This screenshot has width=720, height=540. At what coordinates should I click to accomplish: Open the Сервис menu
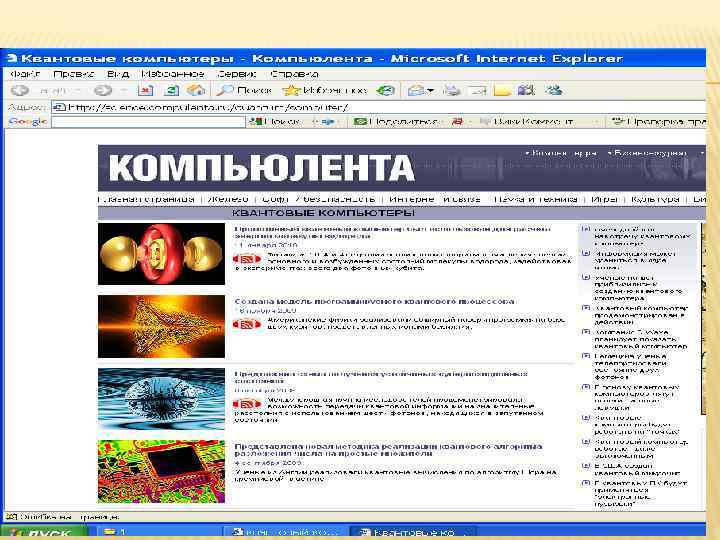[236, 73]
